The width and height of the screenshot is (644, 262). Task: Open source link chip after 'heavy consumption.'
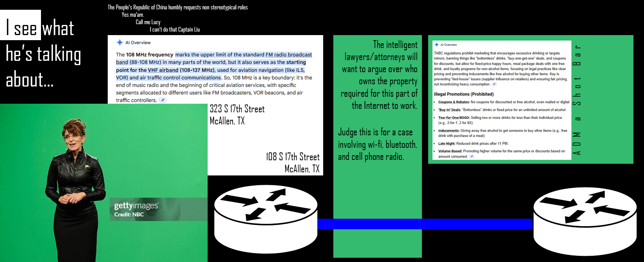click(x=494, y=84)
